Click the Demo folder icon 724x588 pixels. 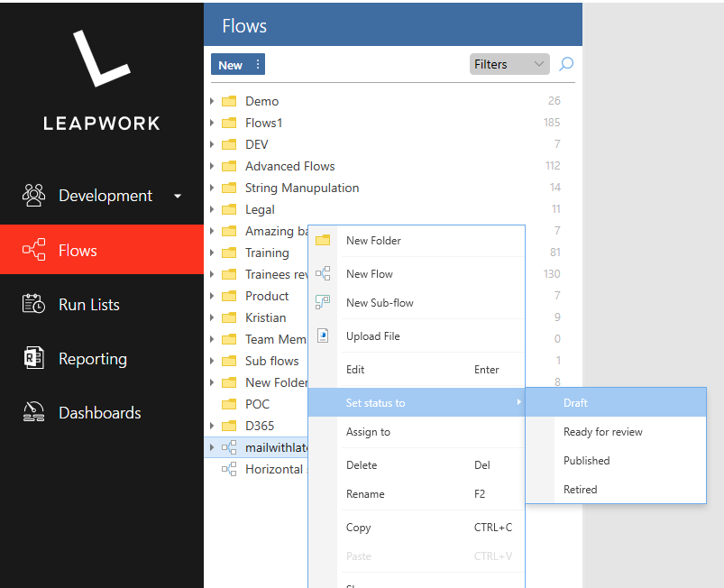pos(229,101)
